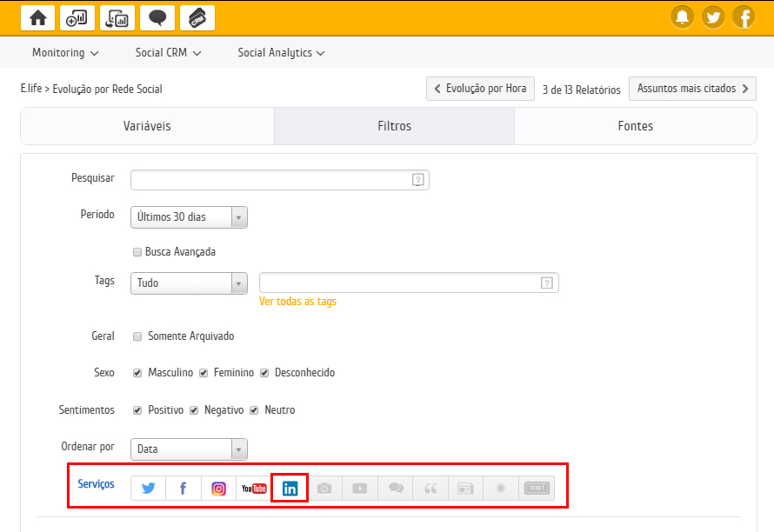Uncheck the Masculino checkbox

[137, 373]
